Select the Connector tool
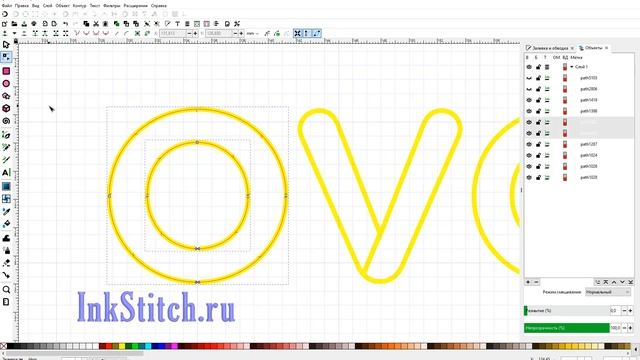 click(x=6, y=276)
